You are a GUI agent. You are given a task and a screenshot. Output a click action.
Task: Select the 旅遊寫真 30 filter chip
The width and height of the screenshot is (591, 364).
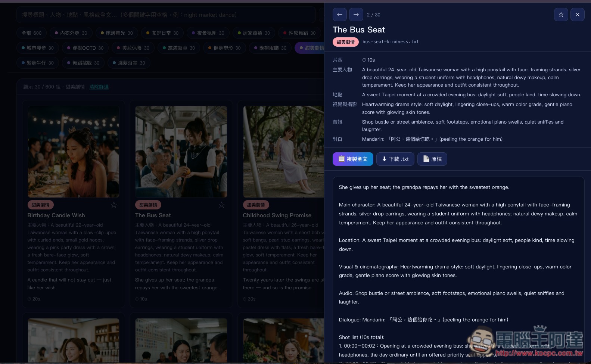178,48
